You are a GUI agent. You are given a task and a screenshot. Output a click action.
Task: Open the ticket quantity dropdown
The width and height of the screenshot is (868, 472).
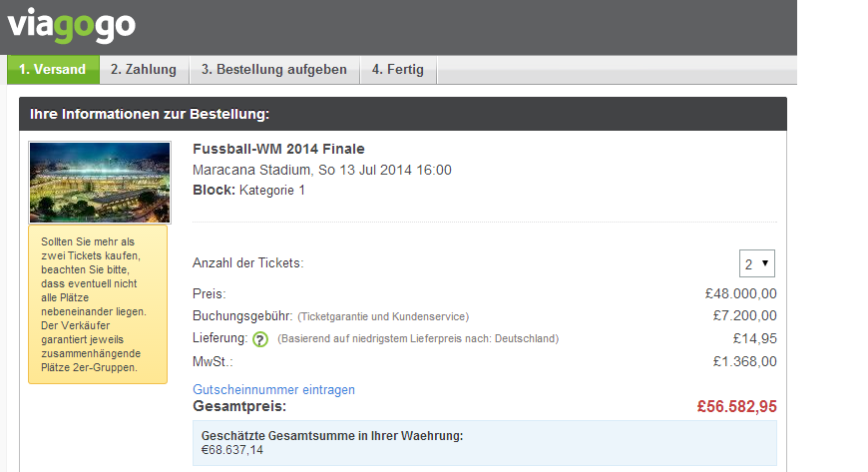(756, 263)
